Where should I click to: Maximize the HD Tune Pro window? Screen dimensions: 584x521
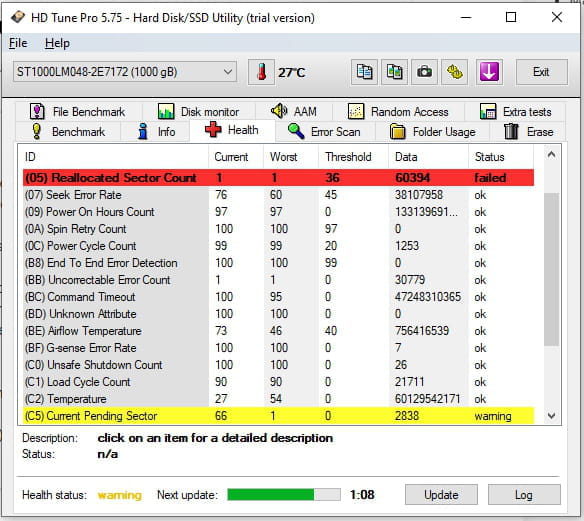[511, 17]
